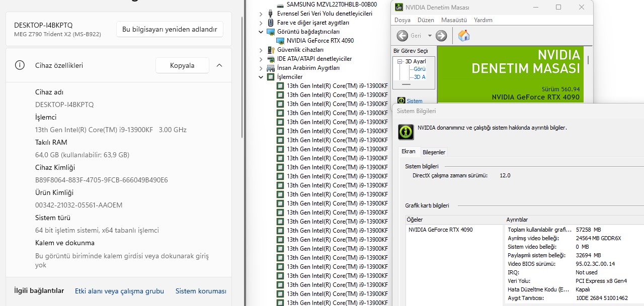This screenshot has height=306, width=644.
Task: Select NVIDIA GeForce RTX 4090 in Öğeler list
Action: [x=441, y=230]
